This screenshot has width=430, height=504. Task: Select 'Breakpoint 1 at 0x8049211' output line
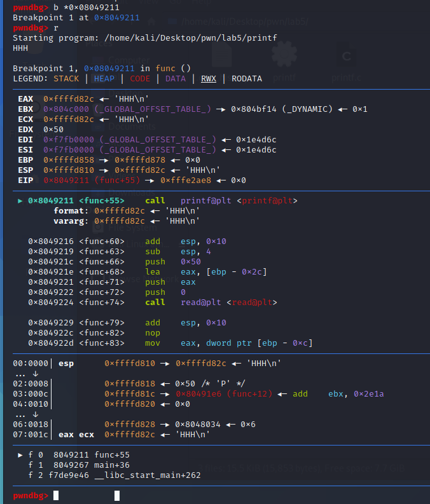76,17
